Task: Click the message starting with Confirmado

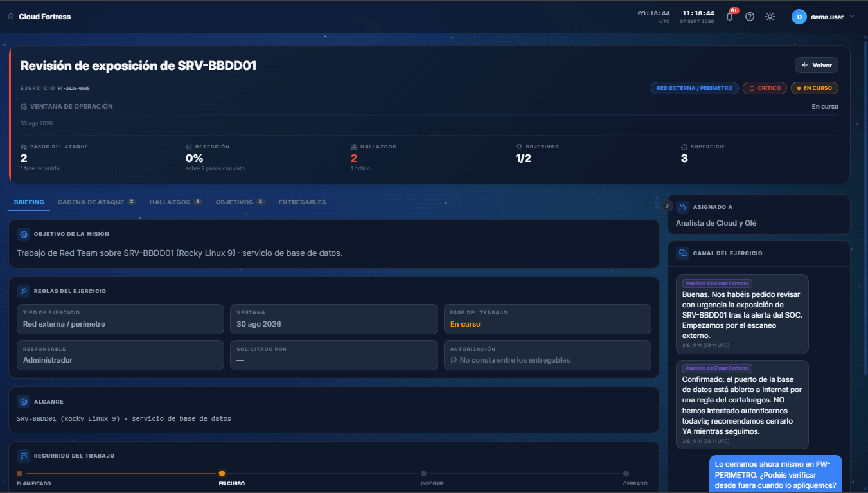Action: click(742, 404)
